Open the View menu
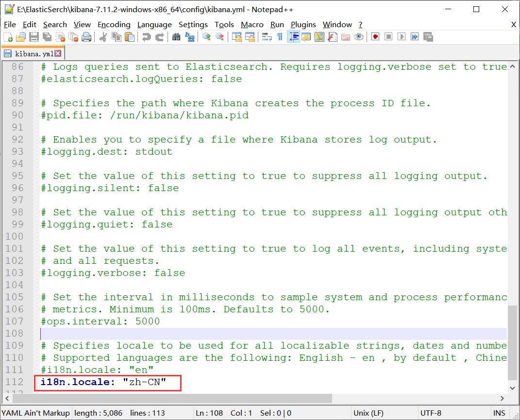Screen dimensions: 520x420 (82, 25)
